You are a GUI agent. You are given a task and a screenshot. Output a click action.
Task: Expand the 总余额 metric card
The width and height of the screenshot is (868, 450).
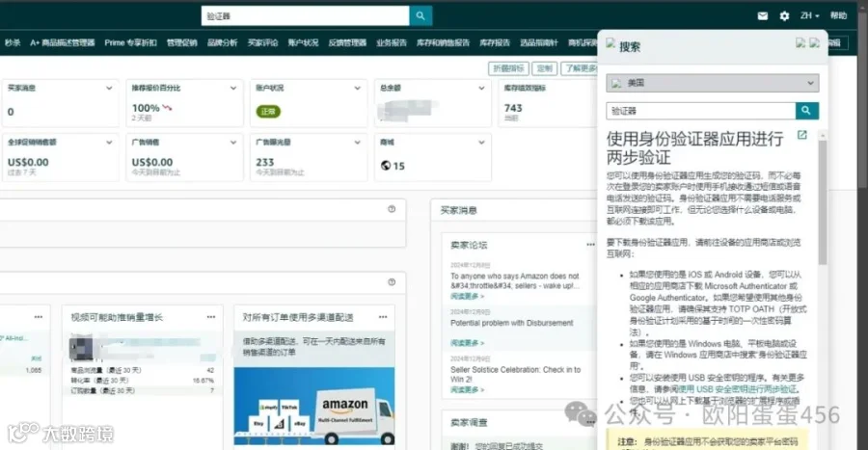(x=481, y=88)
